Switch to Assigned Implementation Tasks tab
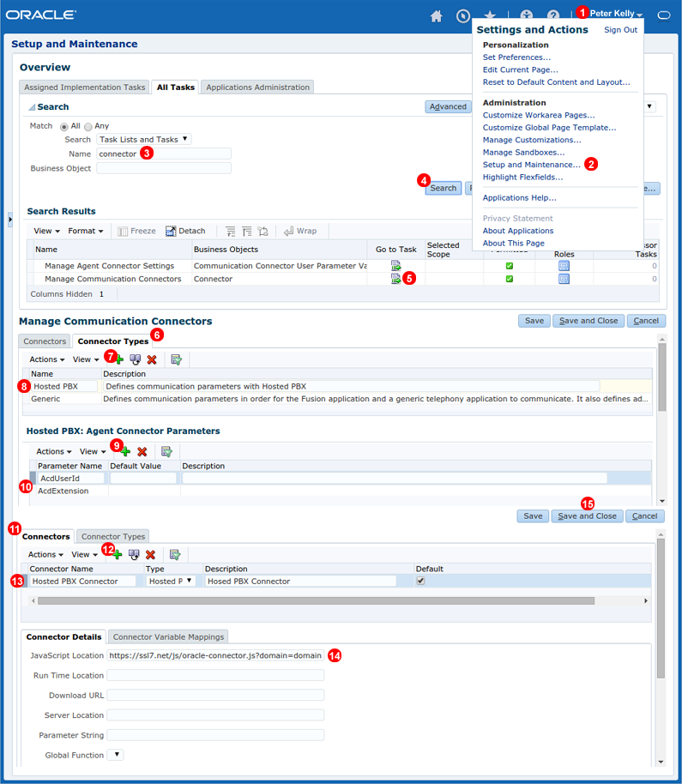The image size is (682, 784). tap(85, 87)
